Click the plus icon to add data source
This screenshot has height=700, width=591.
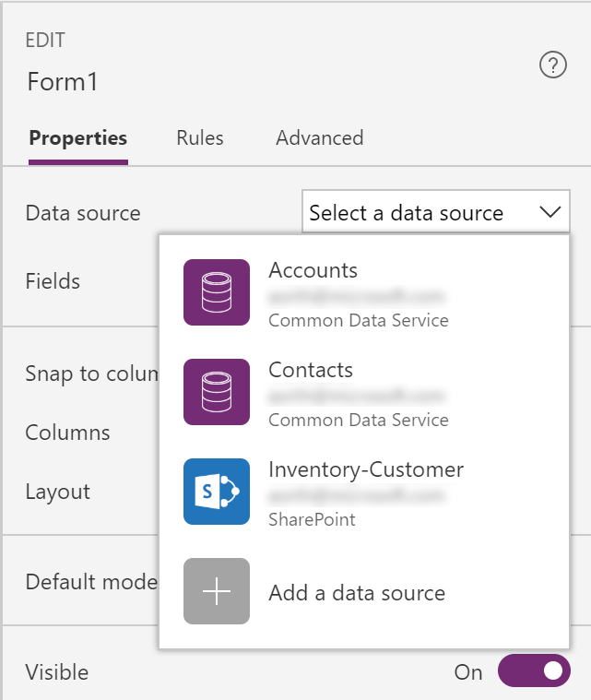(217, 591)
